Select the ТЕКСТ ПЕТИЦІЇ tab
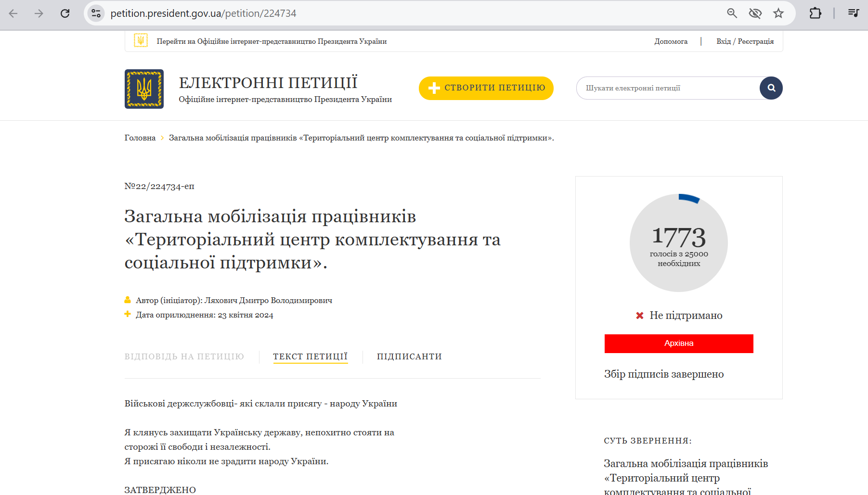 [x=310, y=356]
